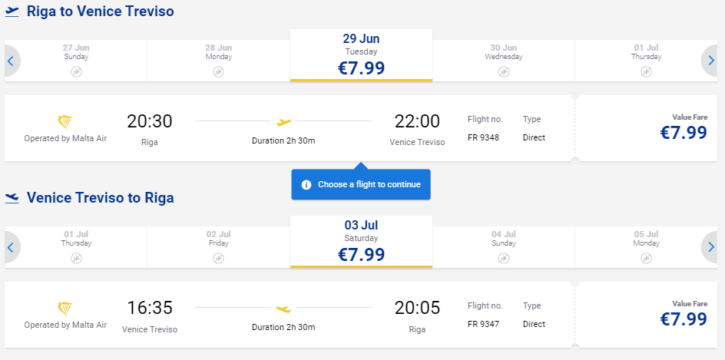Click the landing plane icon beside Venice Treviso to Riga
The image size is (725, 360).
click(x=12, y=198)
